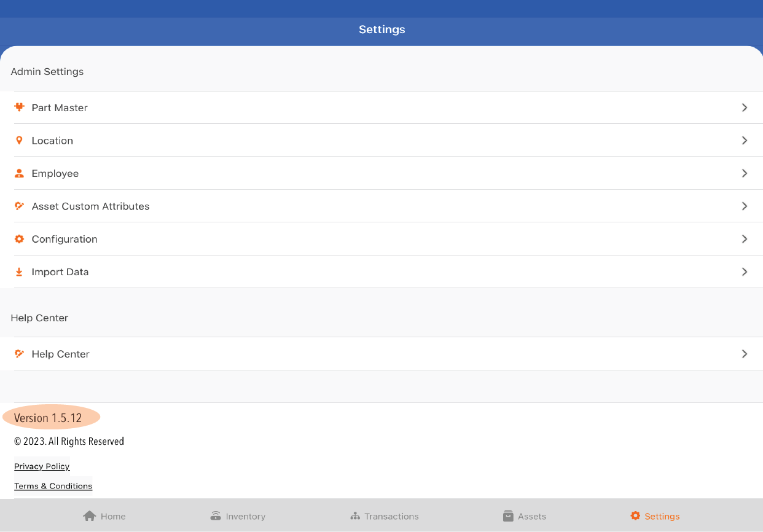Open Configuration using its right chevron
Image resolution: width=763 pixels, height=532 pixels.
click(745, 239)
